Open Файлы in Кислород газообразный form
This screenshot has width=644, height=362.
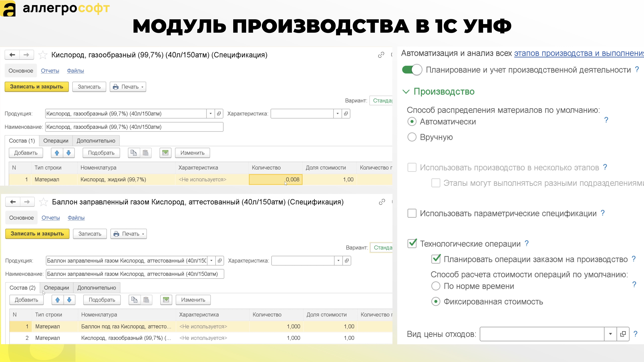(75, 71)
